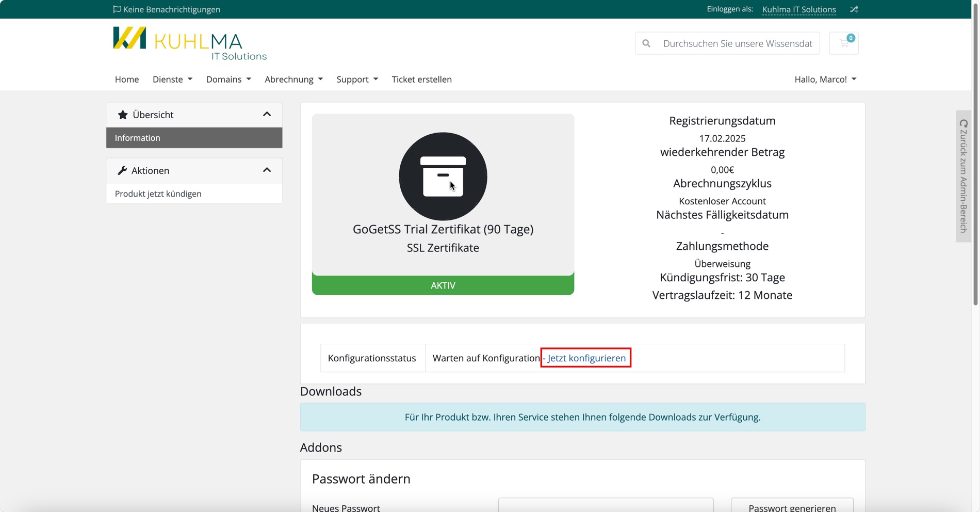
Task: Click the Jetzt konfigurieren link
Action: (x=586, y=358)
